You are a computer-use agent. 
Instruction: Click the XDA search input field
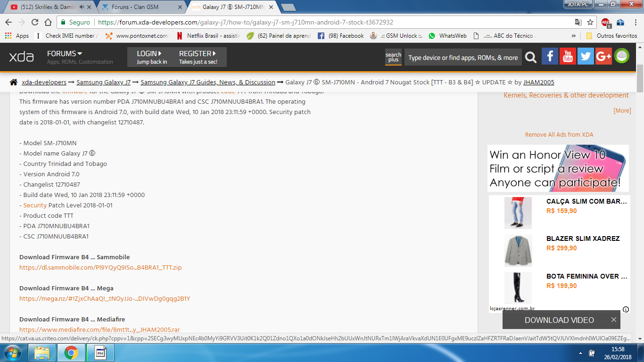[463, 58]
